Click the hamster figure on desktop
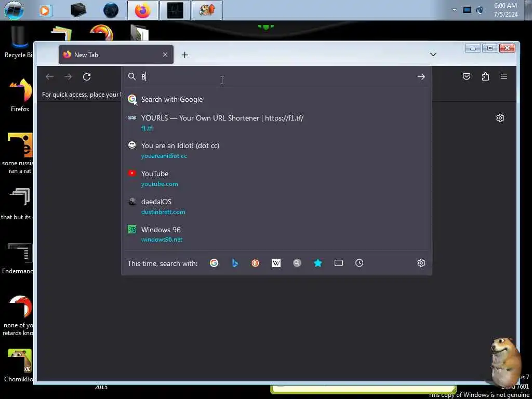The height and width of the screenshot is (399, 532). 505,362
